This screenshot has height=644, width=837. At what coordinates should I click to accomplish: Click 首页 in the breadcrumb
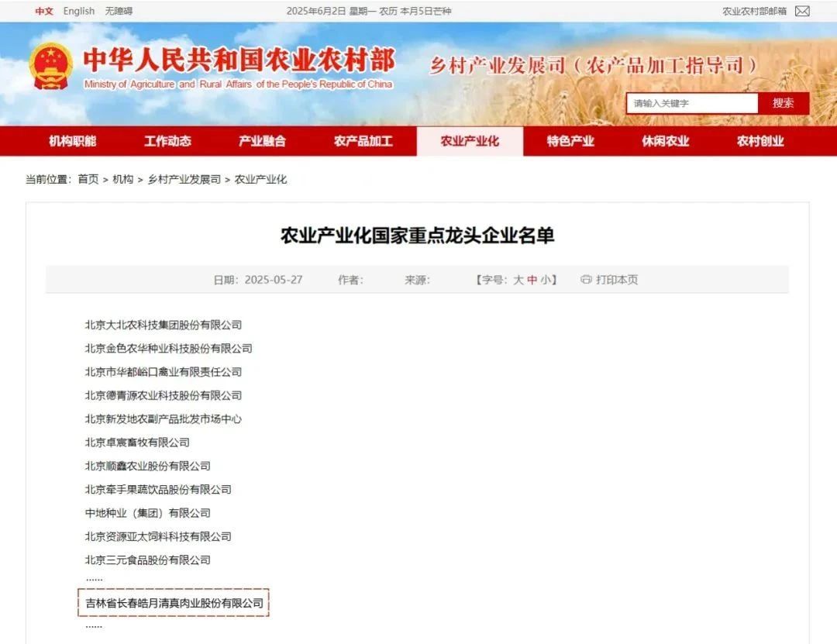(x=88, y=179)
